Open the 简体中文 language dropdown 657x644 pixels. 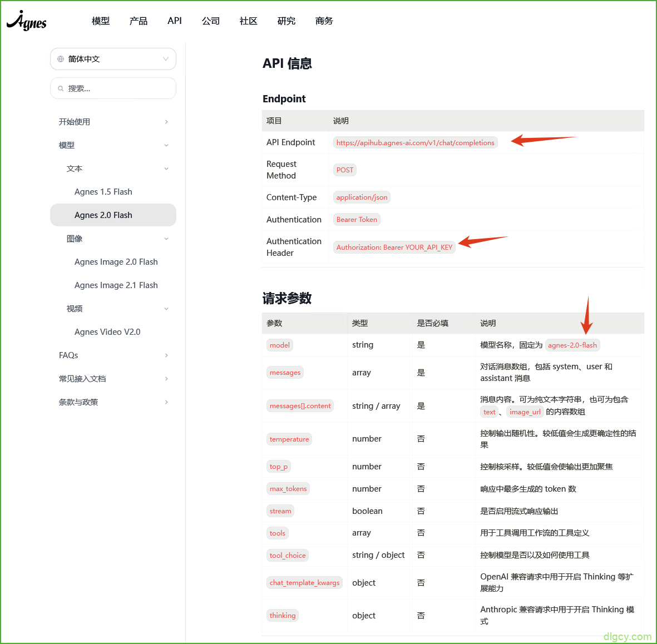tap(113, 59)
